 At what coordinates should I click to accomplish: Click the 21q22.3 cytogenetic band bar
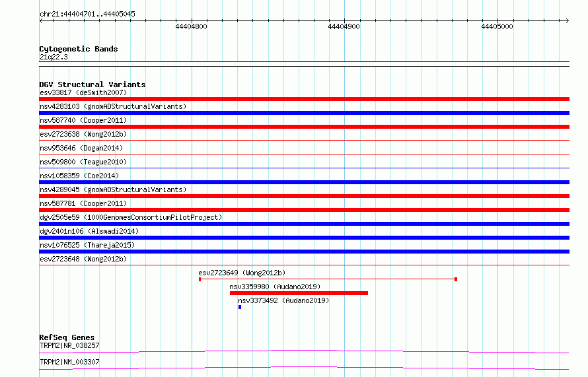304,64
